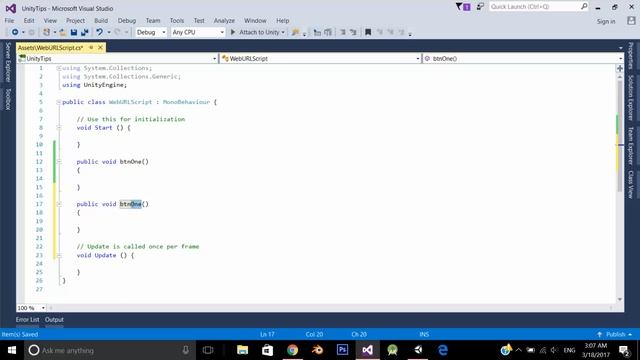Collapse the second btnOne method on line 17

coord(59,204)
